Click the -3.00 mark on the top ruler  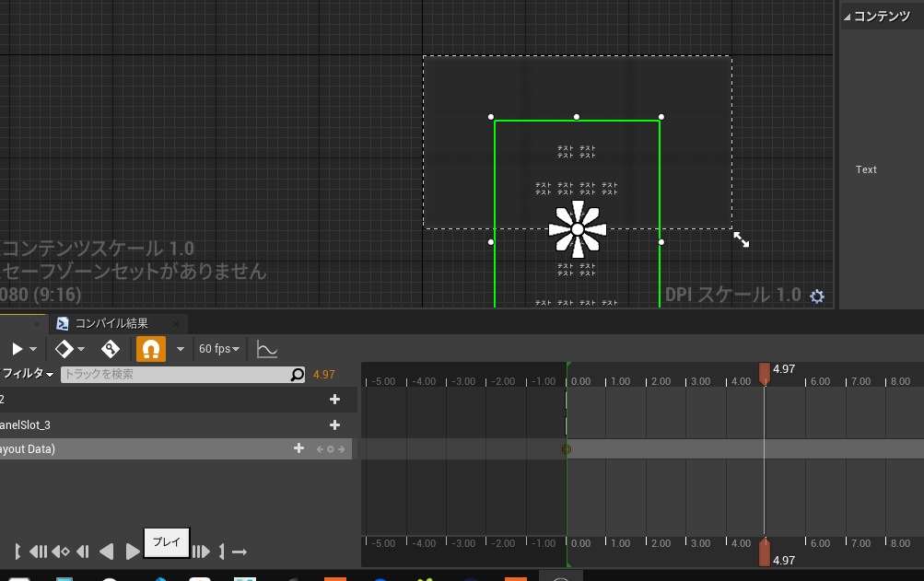pyautogui.click(x=463, y=381)
